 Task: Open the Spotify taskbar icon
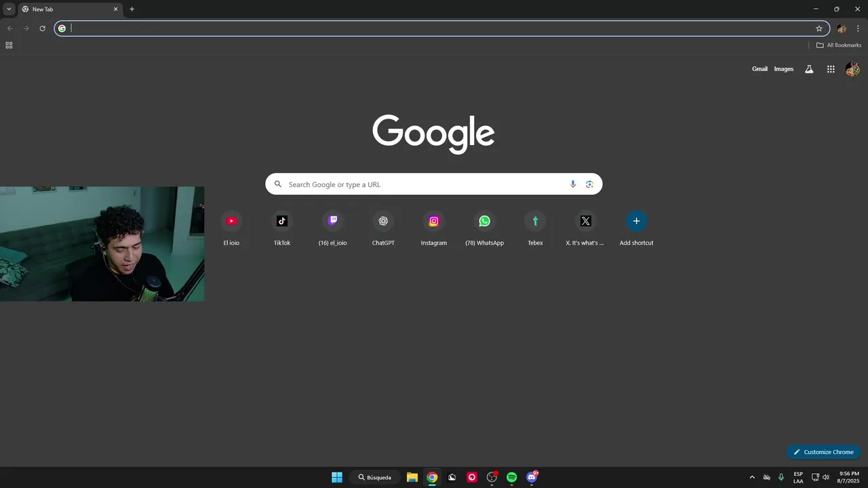(512, 477)
